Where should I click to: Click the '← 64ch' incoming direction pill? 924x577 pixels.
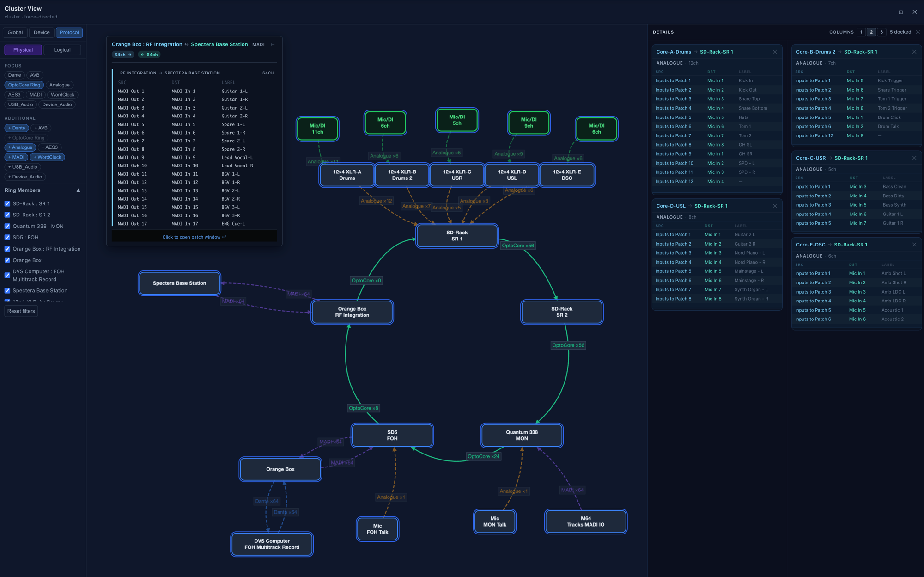pyautogui.click(x=149, y=55)
